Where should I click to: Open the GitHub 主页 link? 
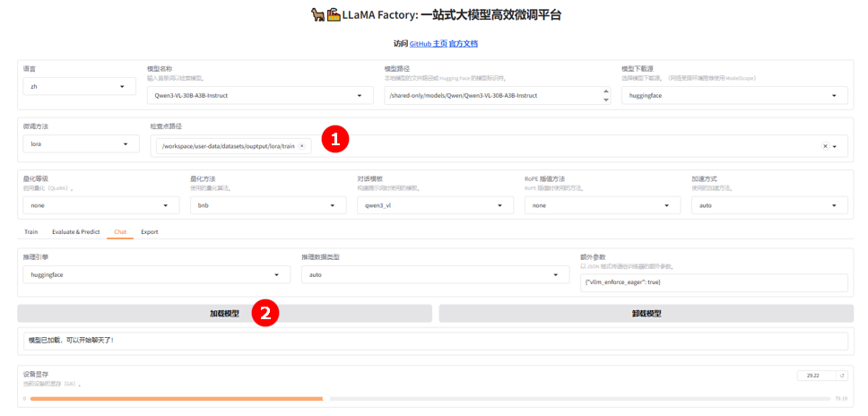click(x=429, y=44)
